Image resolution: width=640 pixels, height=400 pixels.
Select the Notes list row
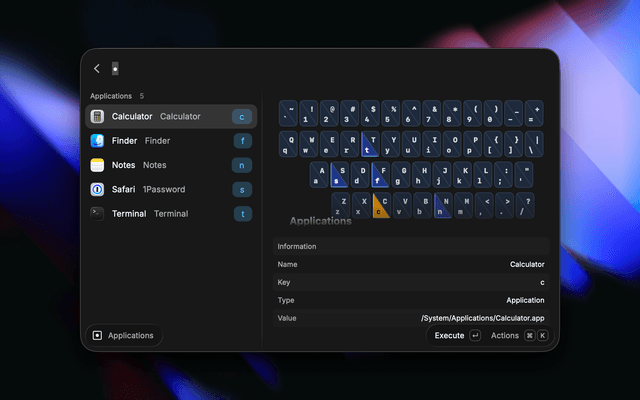pyautogui.click(x=171, y=165)
